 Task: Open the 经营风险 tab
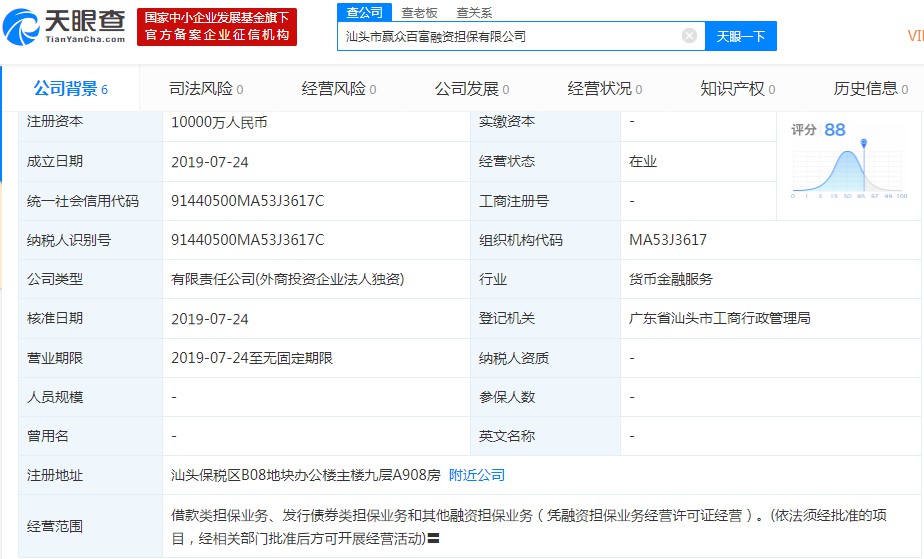point(339,89)
